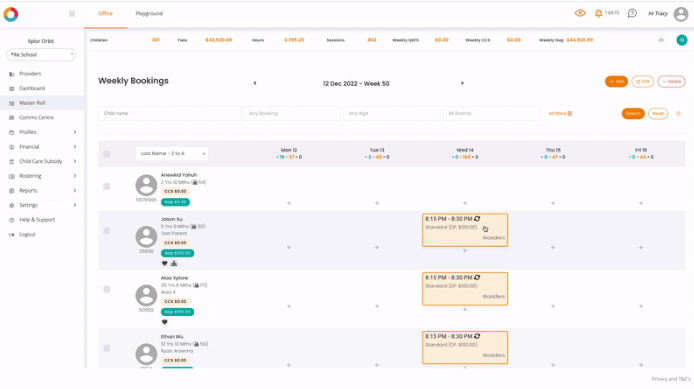Click the recurring icon on Alaa Xplore's booking
The height and width of the screenshot is (389, 694).
477,277
